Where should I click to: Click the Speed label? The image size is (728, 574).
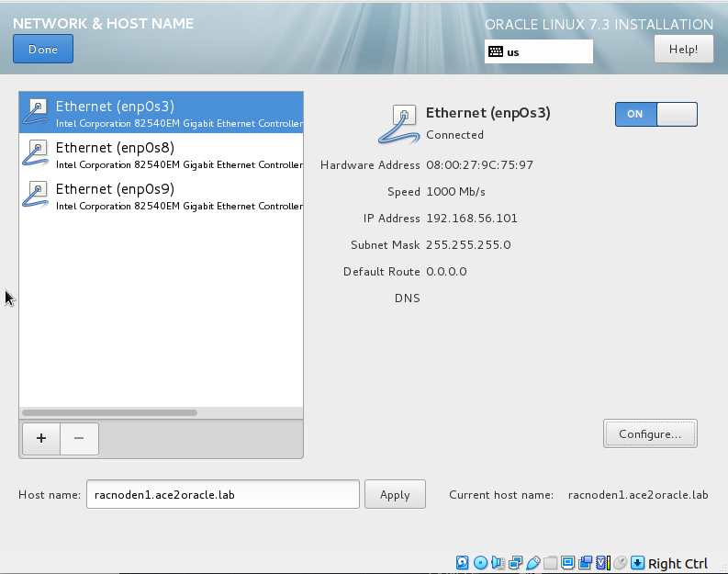pos(404,191)
